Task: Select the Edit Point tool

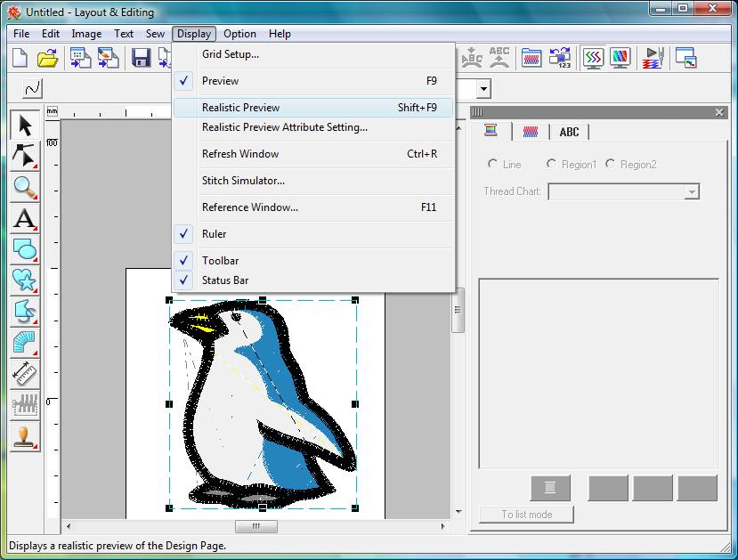Action: [24, 156]
